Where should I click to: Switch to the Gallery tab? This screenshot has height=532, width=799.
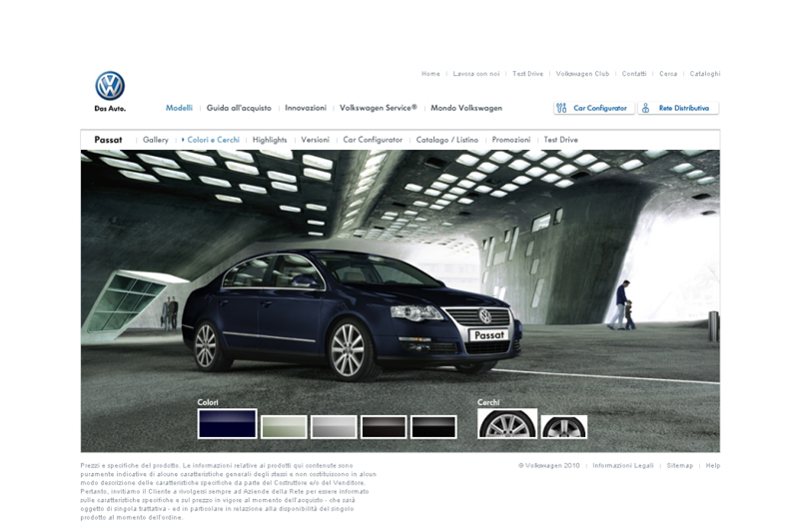click(155, 140)
